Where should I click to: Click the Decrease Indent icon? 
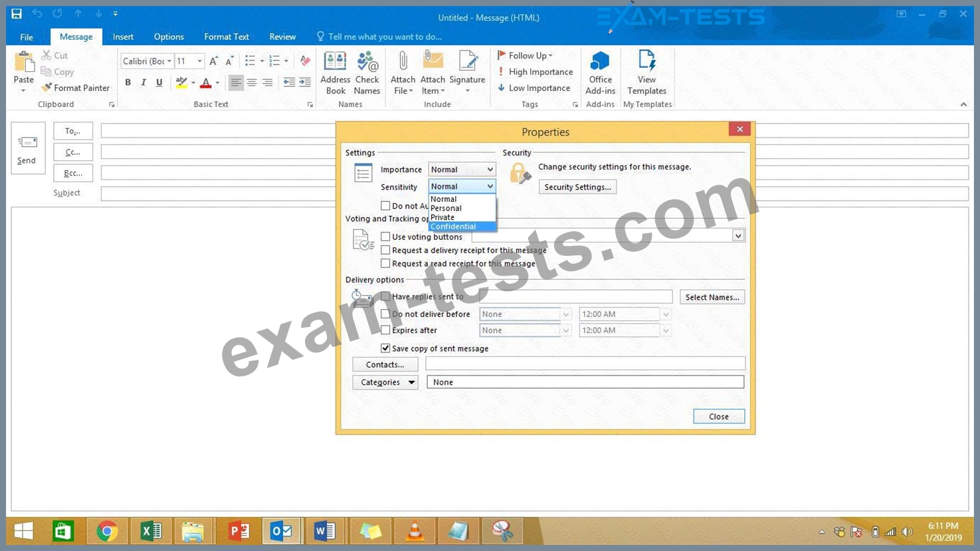[289, 82]
